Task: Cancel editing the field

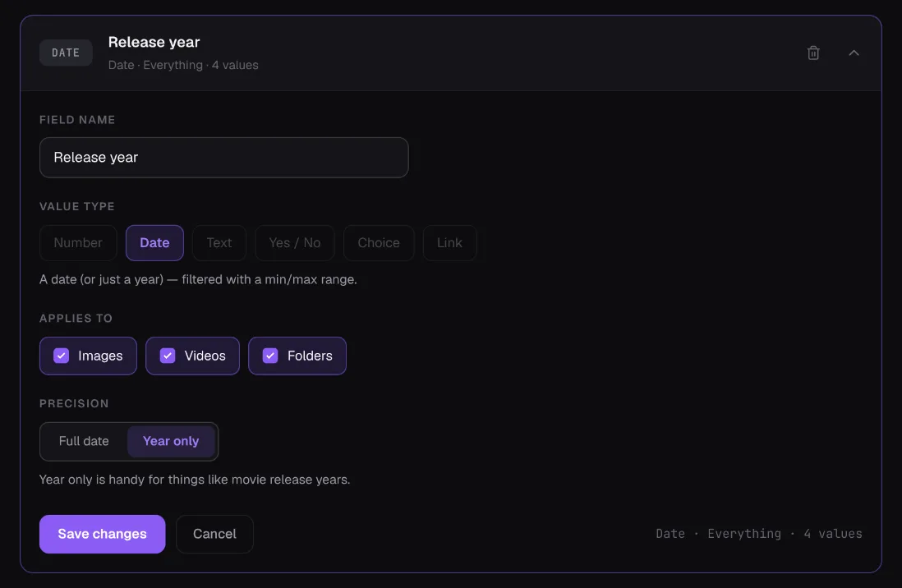Action: pyautogui.click(x=214, y=534)
